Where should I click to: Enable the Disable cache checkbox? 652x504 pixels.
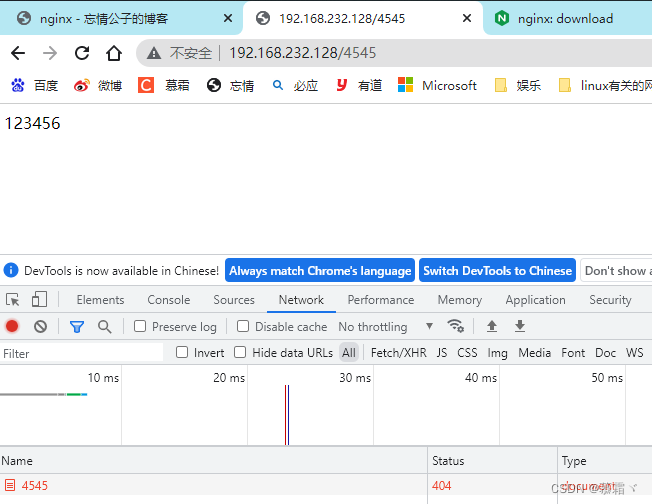coord(243,326)
